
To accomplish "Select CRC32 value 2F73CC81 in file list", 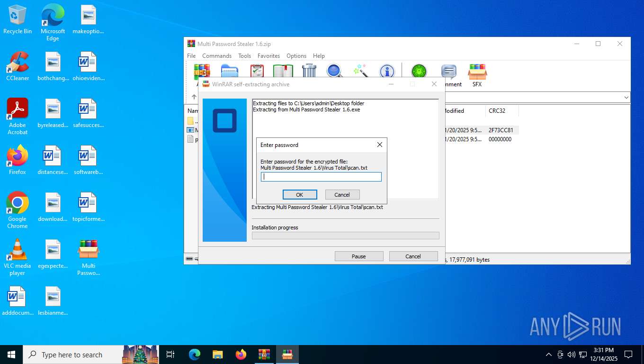I will click(x=501, y=130).
